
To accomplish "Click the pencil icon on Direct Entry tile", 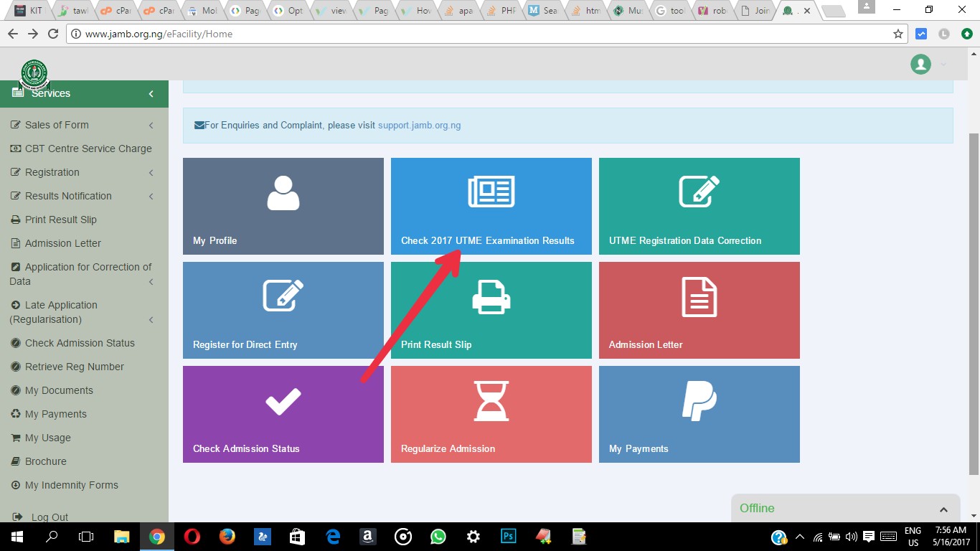I will click(283, 296).
